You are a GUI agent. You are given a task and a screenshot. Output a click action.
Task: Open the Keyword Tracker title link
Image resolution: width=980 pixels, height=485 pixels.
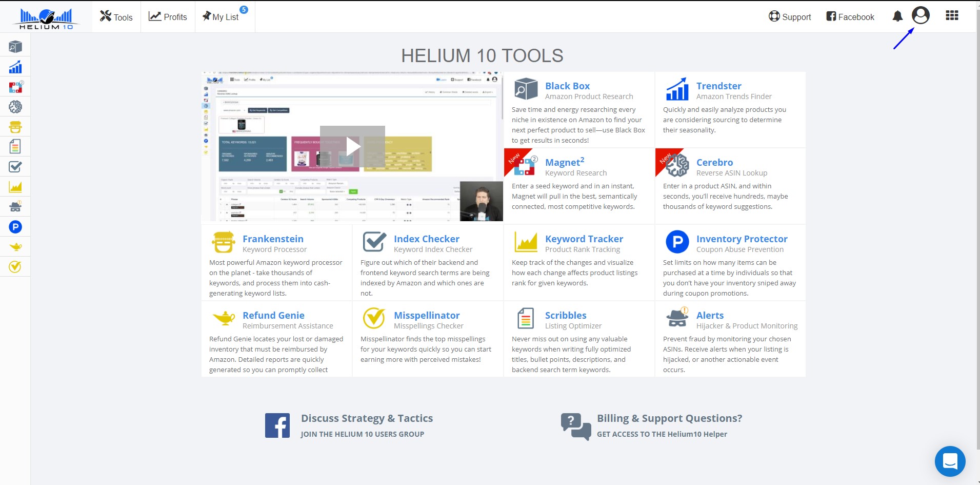[584, 239]
